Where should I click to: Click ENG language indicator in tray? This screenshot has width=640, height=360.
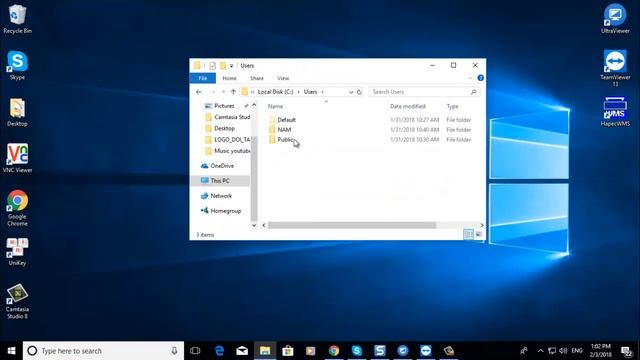[577, 351]
